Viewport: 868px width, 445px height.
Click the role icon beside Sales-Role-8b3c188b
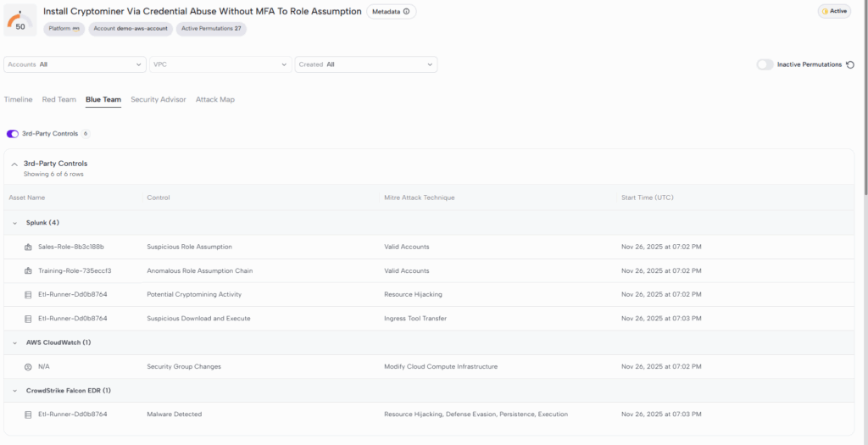28,247
